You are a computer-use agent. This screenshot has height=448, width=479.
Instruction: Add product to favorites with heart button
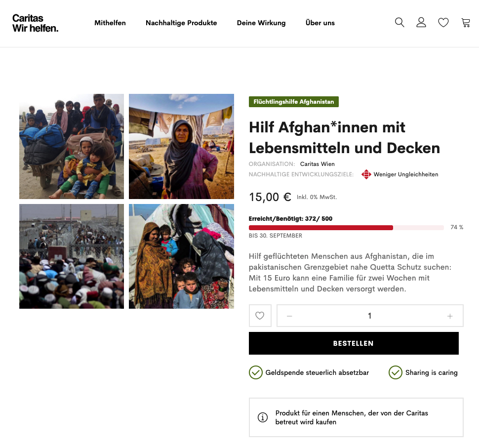click(x=260, y=316)
